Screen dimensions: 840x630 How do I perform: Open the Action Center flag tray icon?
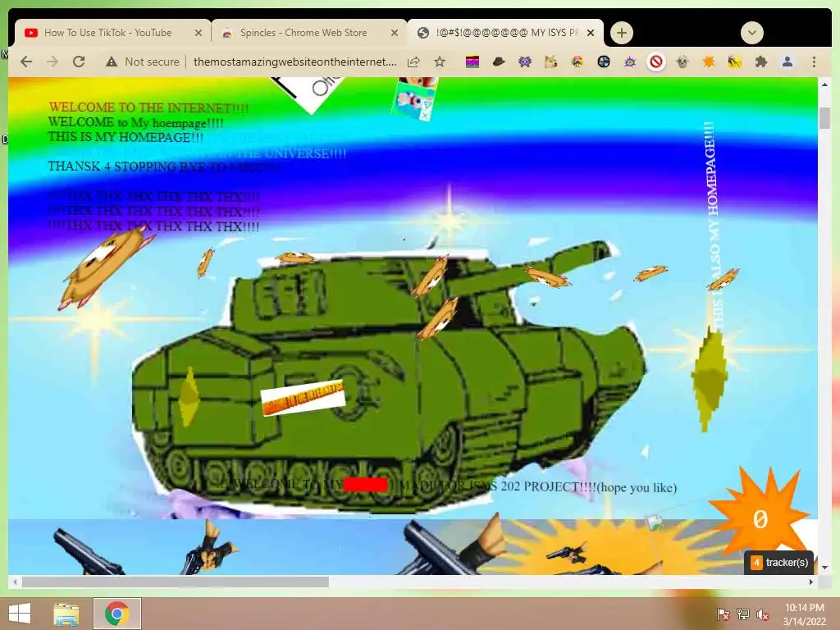724,614
